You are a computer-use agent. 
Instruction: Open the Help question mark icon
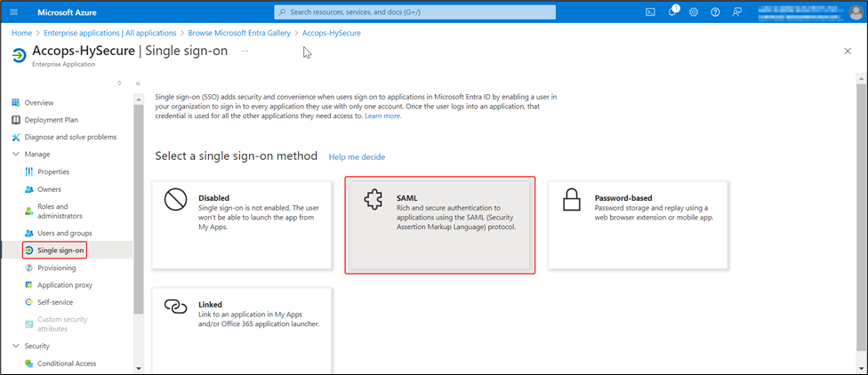click(x=715, y=12)
